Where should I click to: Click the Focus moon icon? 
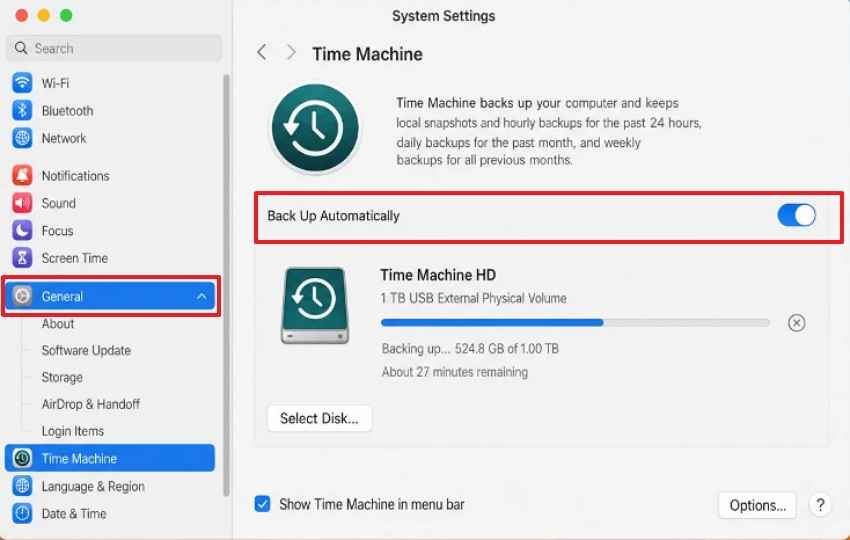pyautogui.click(x=22, y=231)
